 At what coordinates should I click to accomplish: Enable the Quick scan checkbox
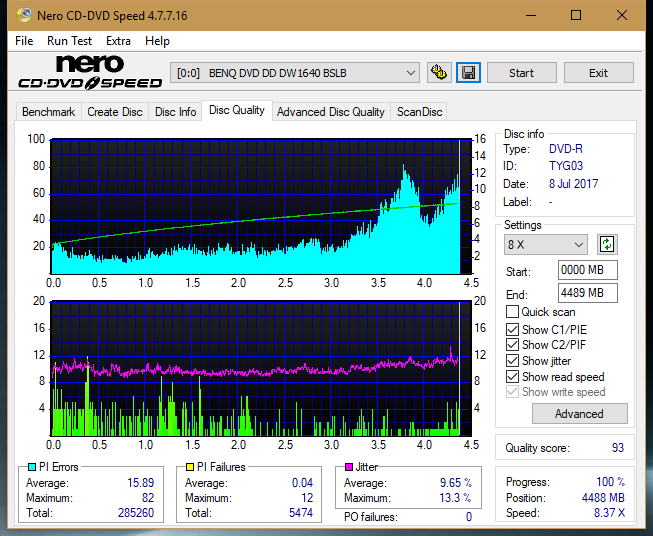pos(512,312)
